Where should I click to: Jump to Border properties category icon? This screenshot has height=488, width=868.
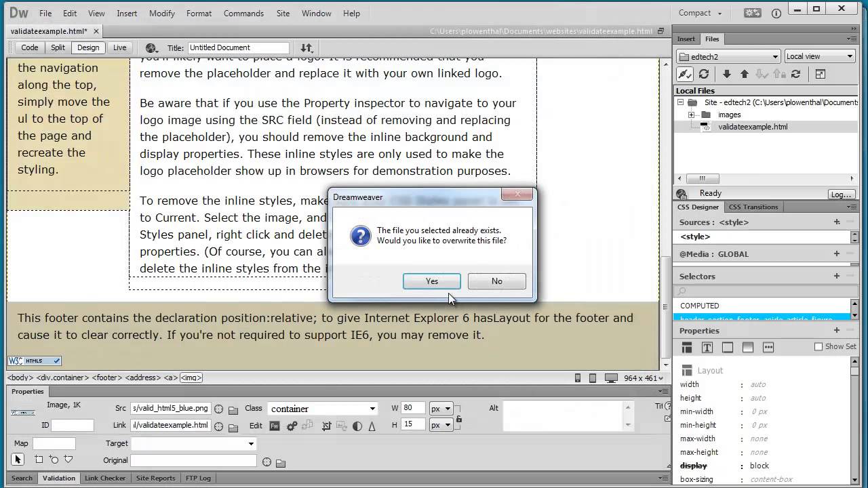pyautogui.click(x=728, y=347)
